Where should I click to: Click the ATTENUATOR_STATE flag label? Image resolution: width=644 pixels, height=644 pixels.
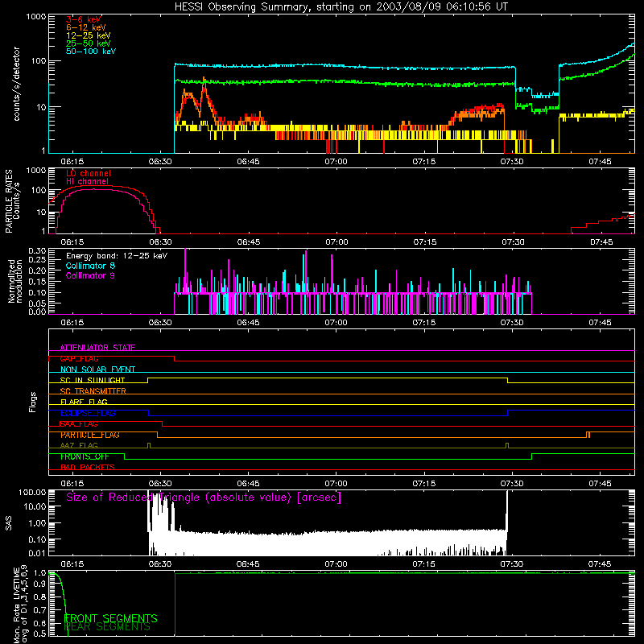click(97, 348)
